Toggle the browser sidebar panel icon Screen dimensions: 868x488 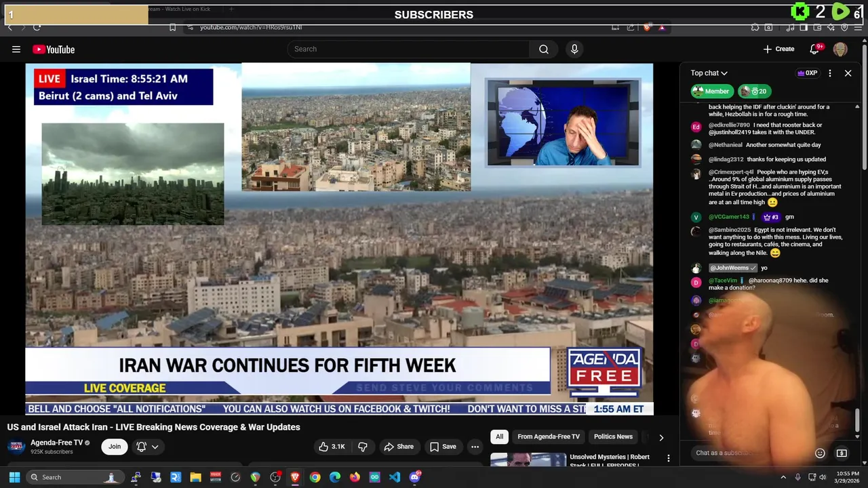coord(804,27)
